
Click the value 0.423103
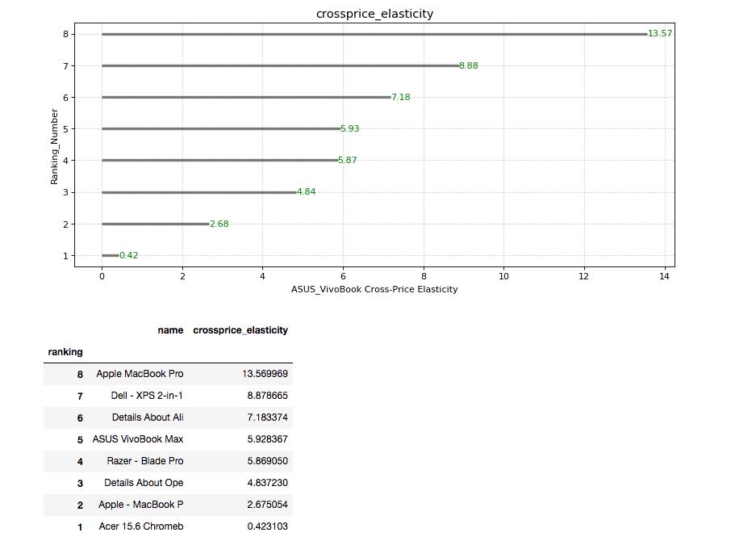tap(268, 526)
